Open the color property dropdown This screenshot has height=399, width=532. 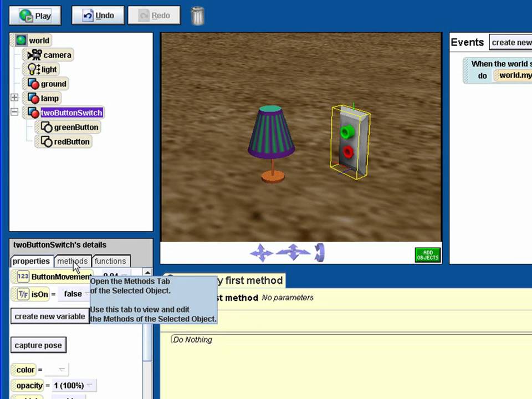click(x=57, y=370)
